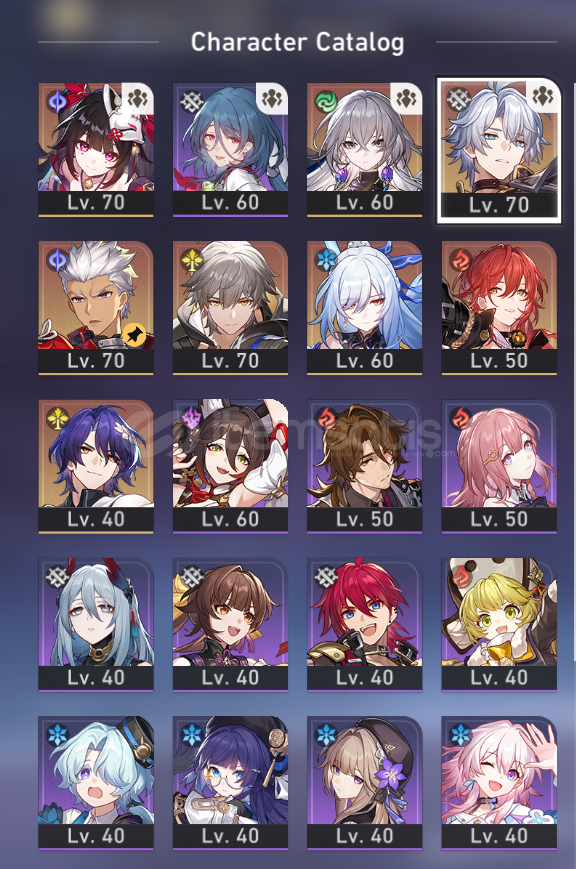Click the team badge on the selected Lv. 70 card
The image size is (576, 869).
pos(543,96)
